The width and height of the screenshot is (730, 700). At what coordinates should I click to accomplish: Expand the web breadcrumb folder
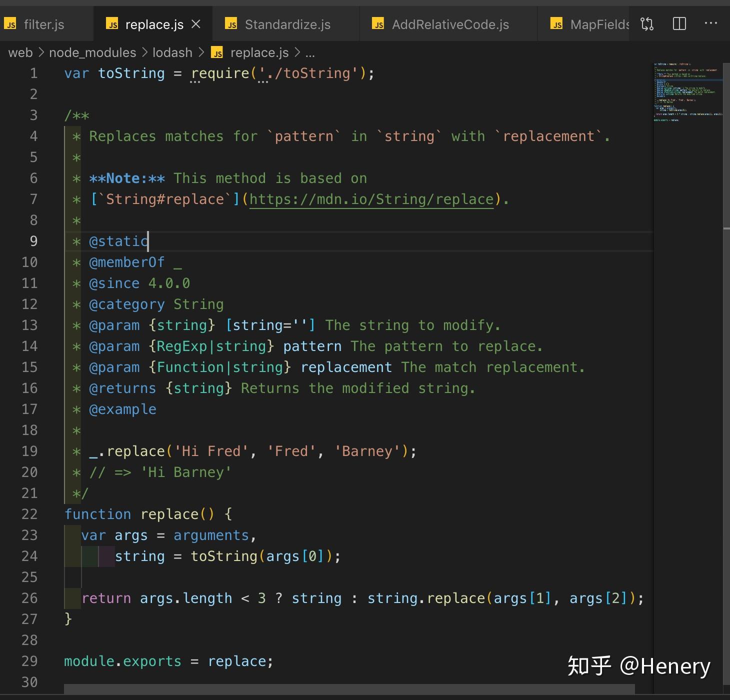(20, 52)
